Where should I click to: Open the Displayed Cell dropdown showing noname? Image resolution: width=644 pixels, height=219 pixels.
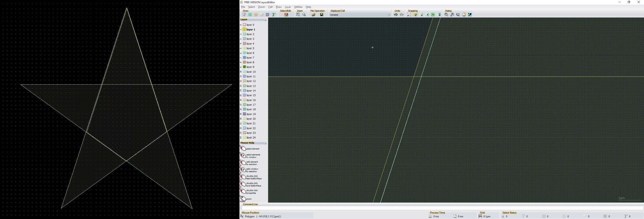[x=360, y=15]
